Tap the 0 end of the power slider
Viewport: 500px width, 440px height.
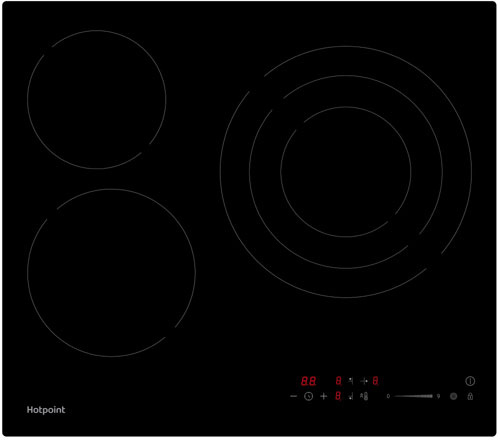[388, 396]
